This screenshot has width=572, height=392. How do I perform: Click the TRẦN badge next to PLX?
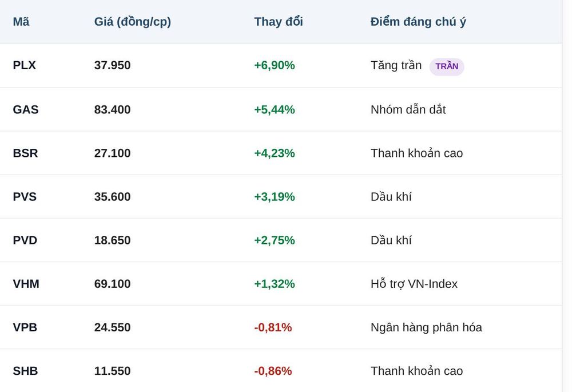coord(447,66)
